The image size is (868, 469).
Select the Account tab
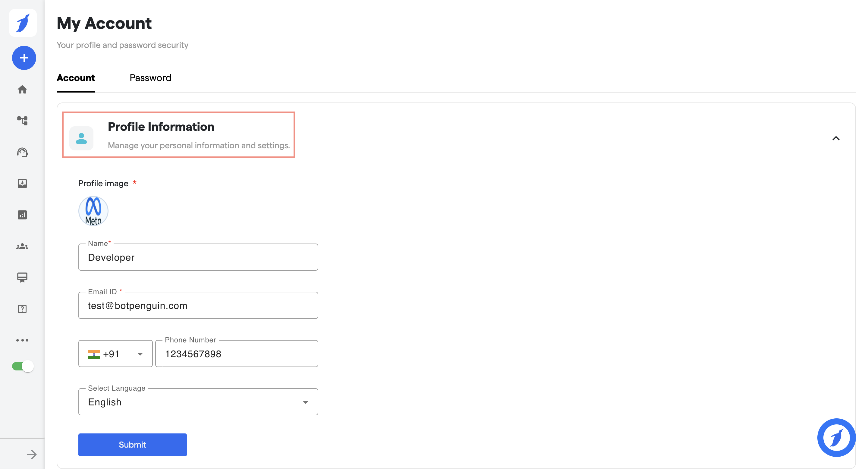75,78
